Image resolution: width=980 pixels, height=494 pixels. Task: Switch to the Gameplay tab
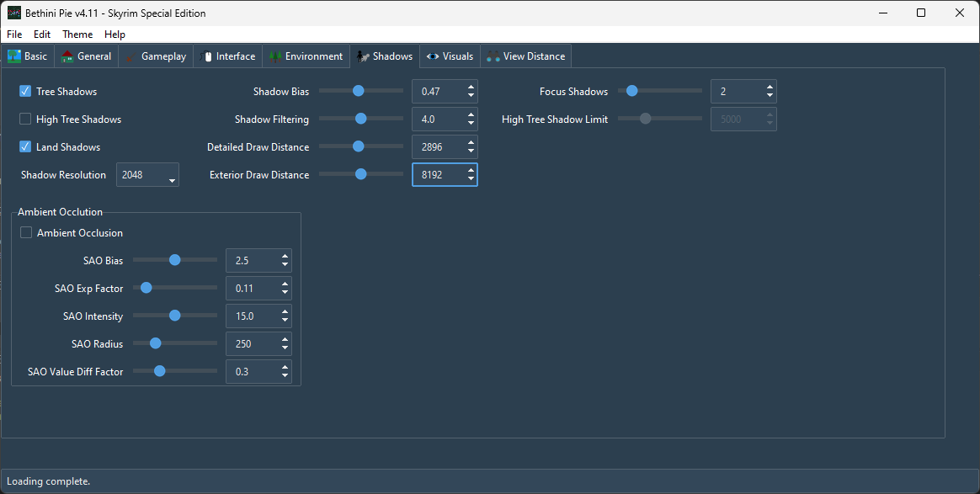coord(156,56)
